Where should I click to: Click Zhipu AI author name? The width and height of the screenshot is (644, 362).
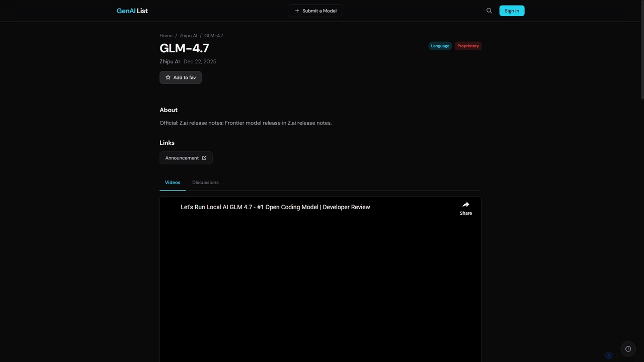[170, 61]
